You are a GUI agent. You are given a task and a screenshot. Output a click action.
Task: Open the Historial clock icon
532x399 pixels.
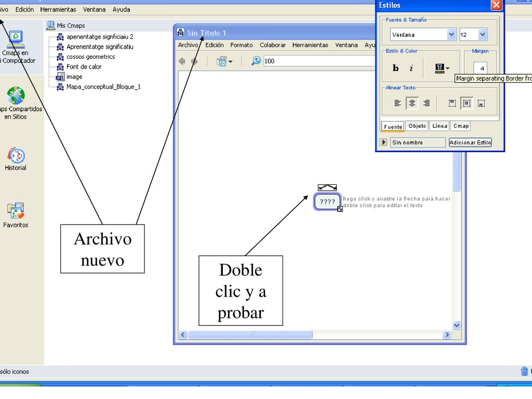pos(16,155)
